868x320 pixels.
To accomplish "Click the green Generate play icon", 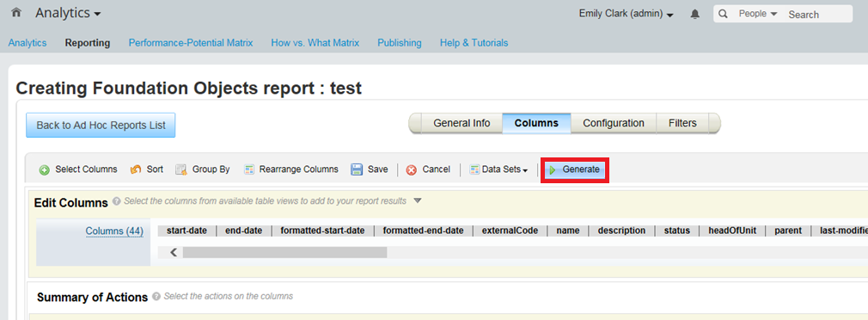I will click(553, 170).
